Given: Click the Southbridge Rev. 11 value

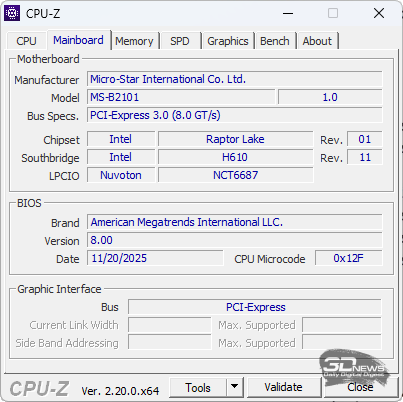Looking at the screenshot, I should pos(365,157).
